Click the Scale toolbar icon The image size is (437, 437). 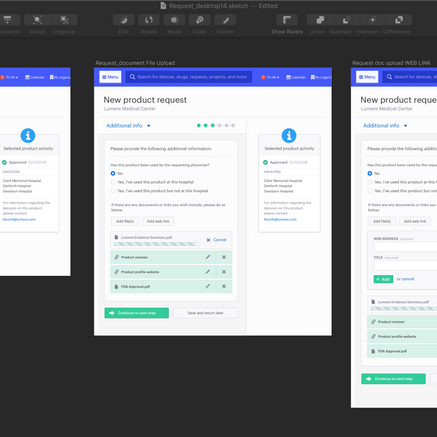tap(200, 20)
